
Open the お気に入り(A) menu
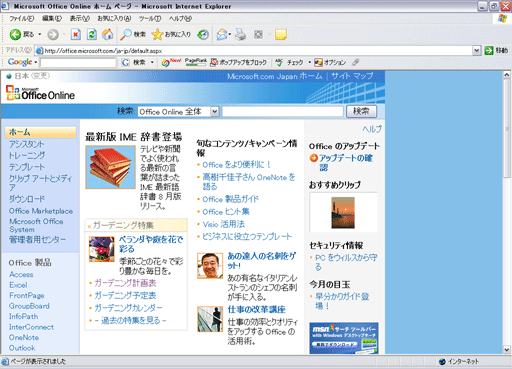[x=114, y=19]
